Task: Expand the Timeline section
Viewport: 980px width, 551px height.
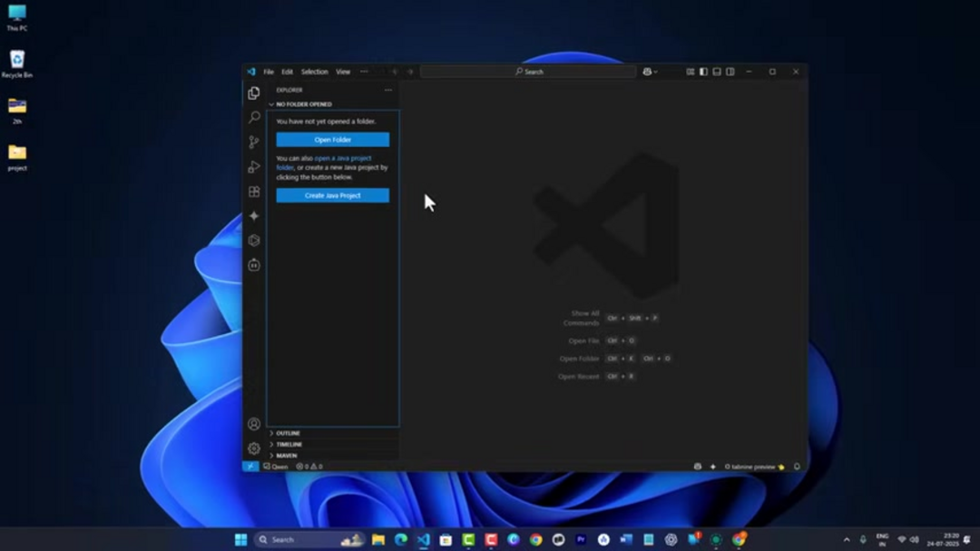Action: (x=289, y=444)
